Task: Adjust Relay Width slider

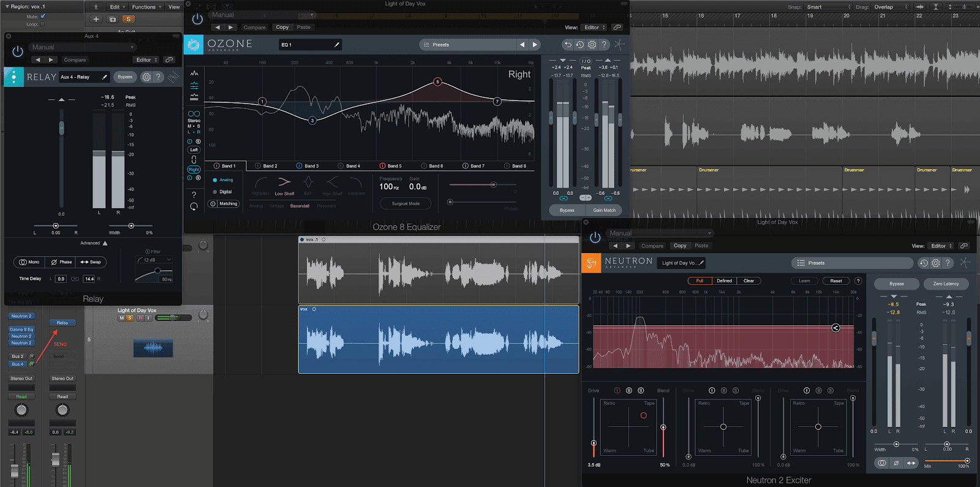Action: [131, 226]
